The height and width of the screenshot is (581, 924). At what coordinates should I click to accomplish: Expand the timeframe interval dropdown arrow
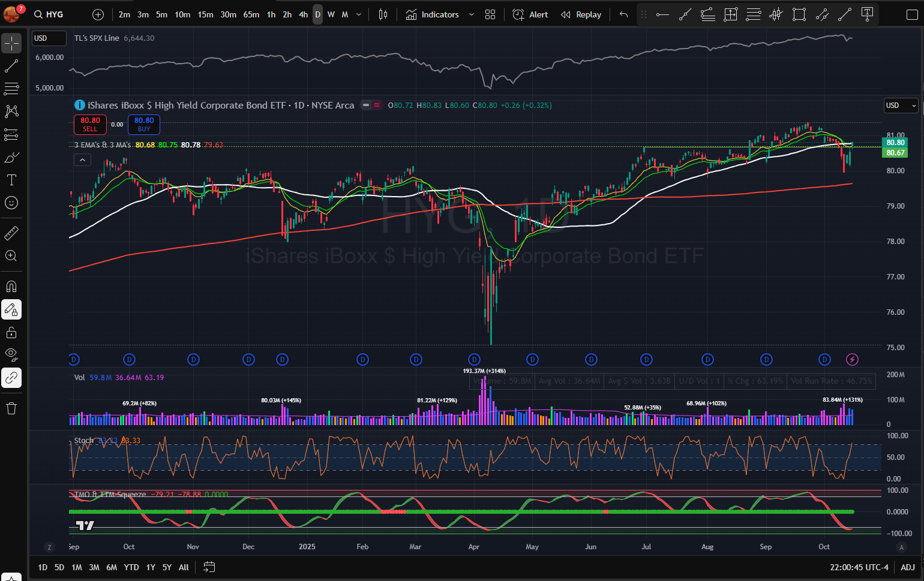(x=359, y=14)
